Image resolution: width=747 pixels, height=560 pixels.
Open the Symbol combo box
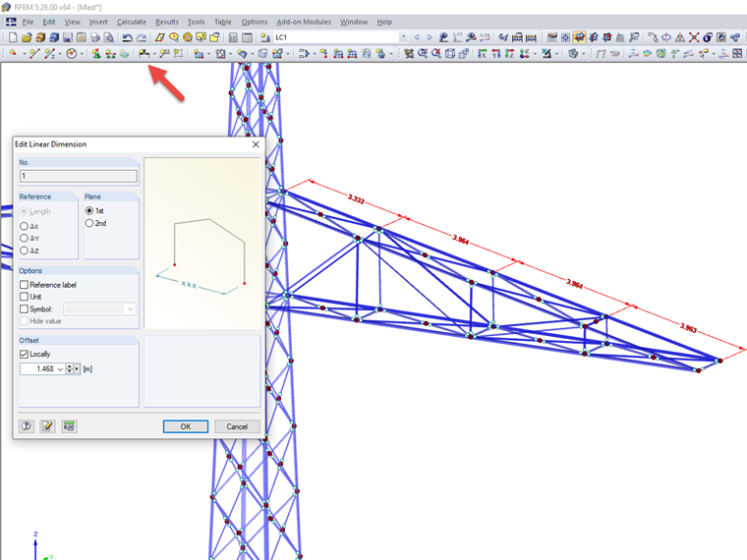(x=99, y=309)
